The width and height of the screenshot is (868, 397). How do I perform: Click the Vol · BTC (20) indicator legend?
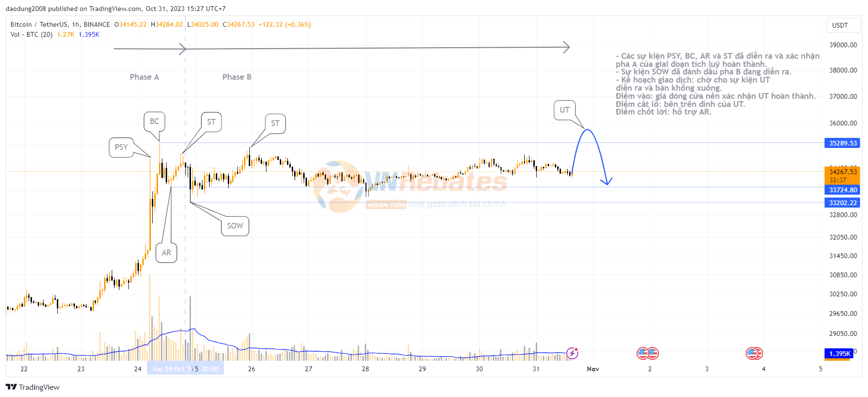32,34
